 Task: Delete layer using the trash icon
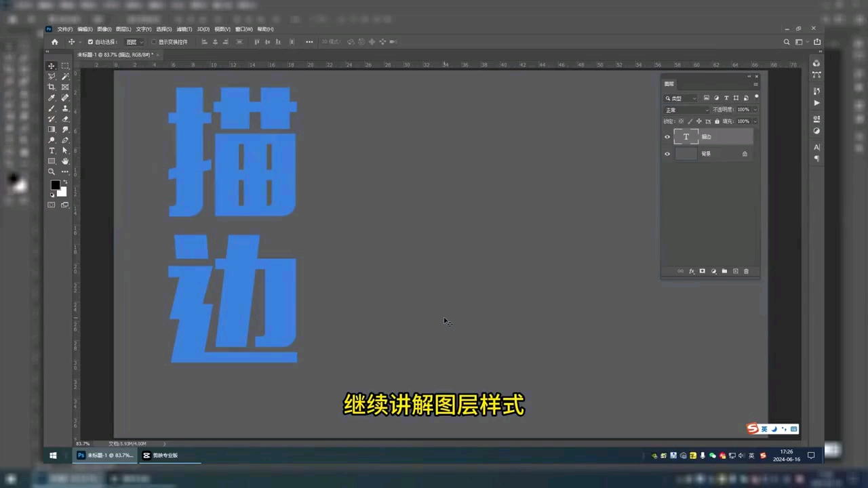coord(746,271)
